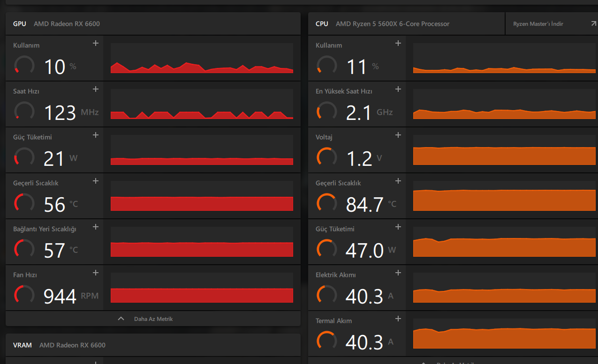This screenshot has height=364, width=598.
Task: Click plus icon next to CPU Voltaj
Action: click(398, 135)
